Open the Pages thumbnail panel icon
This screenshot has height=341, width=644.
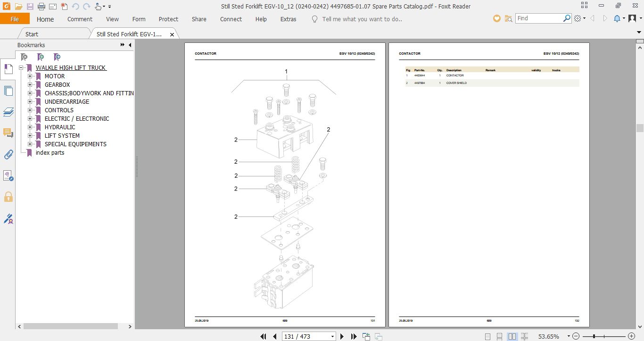click(8, 91)
